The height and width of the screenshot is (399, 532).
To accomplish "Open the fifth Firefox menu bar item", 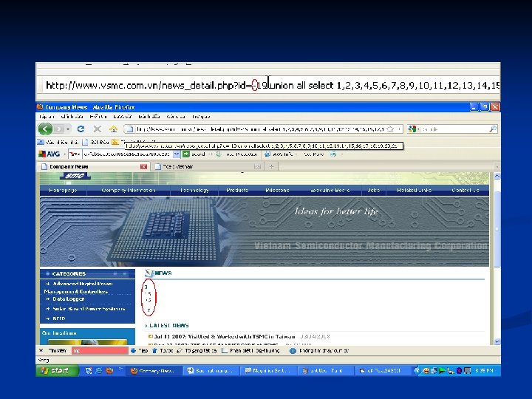I will coord(149,117).
